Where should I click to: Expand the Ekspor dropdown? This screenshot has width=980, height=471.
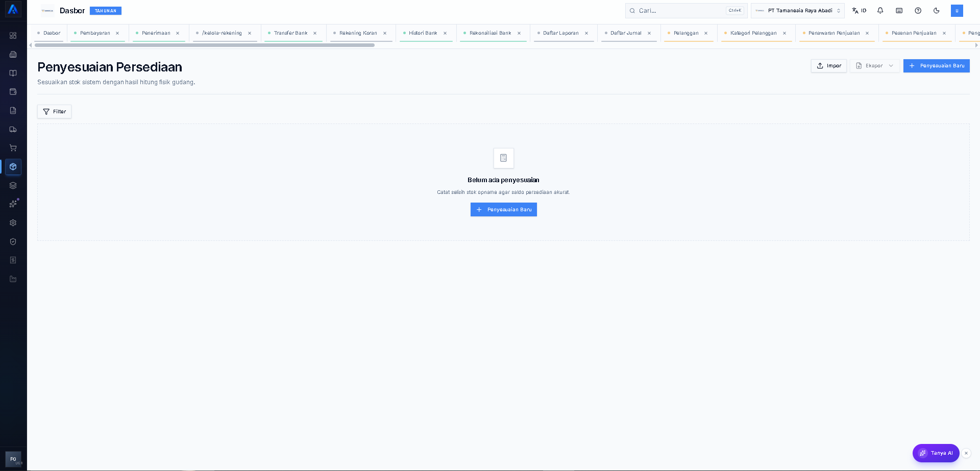click(874, 66)
